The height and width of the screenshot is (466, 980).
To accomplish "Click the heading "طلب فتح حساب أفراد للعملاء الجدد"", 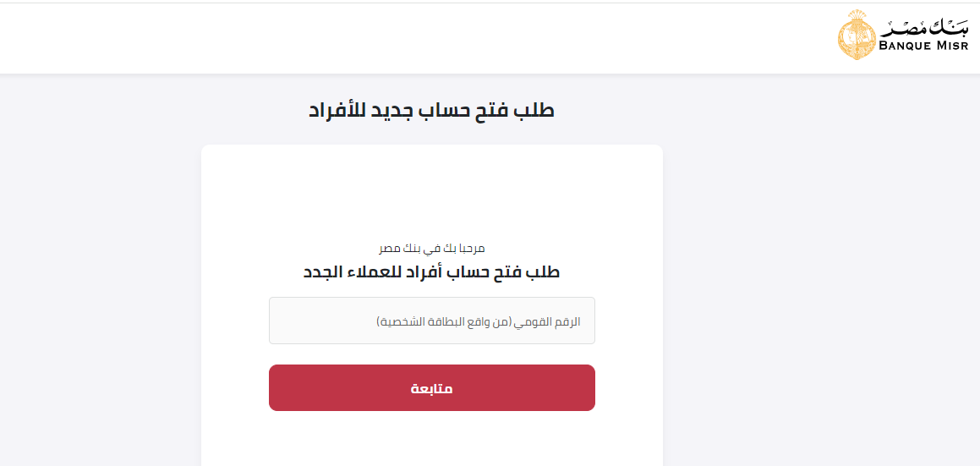I will point(431,272).
